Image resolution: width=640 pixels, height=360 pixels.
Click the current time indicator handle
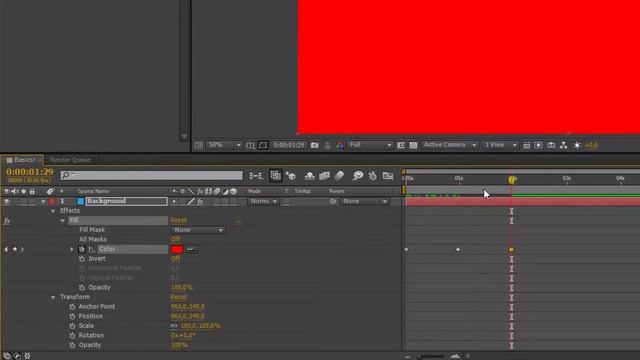tap(512, 180)
